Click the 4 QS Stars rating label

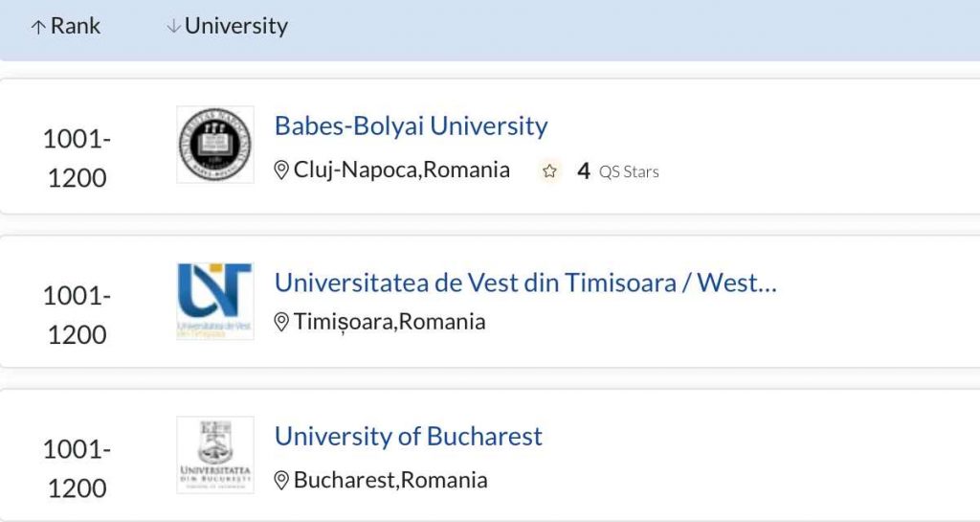[617, 171]
